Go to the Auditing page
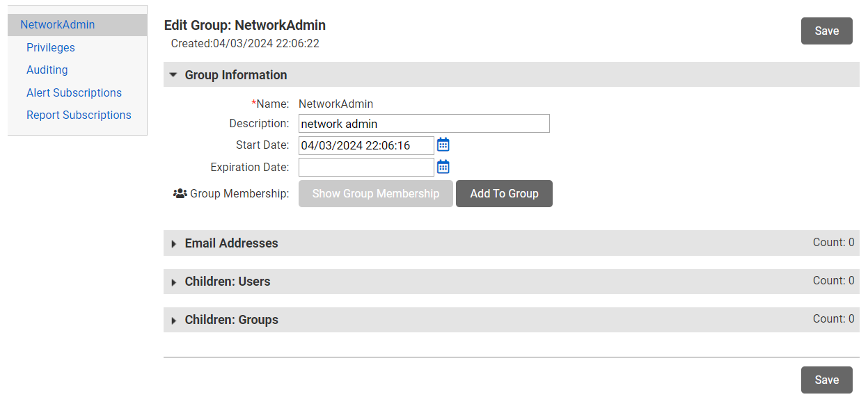Viewport: 868px width, 397px height. [47, 70]
